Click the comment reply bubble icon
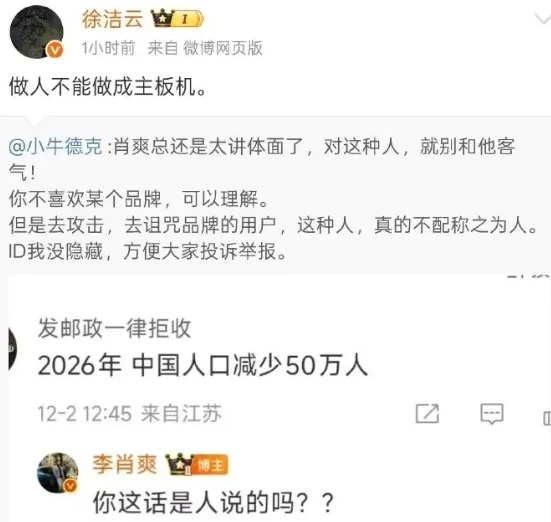Screen dimensions: 551x522 click(492, 414)
